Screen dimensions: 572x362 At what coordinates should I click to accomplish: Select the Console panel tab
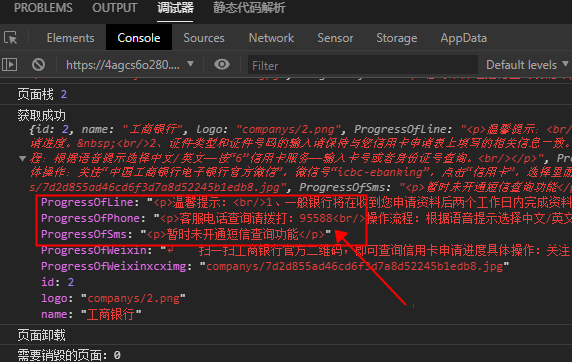pos(139,38)
